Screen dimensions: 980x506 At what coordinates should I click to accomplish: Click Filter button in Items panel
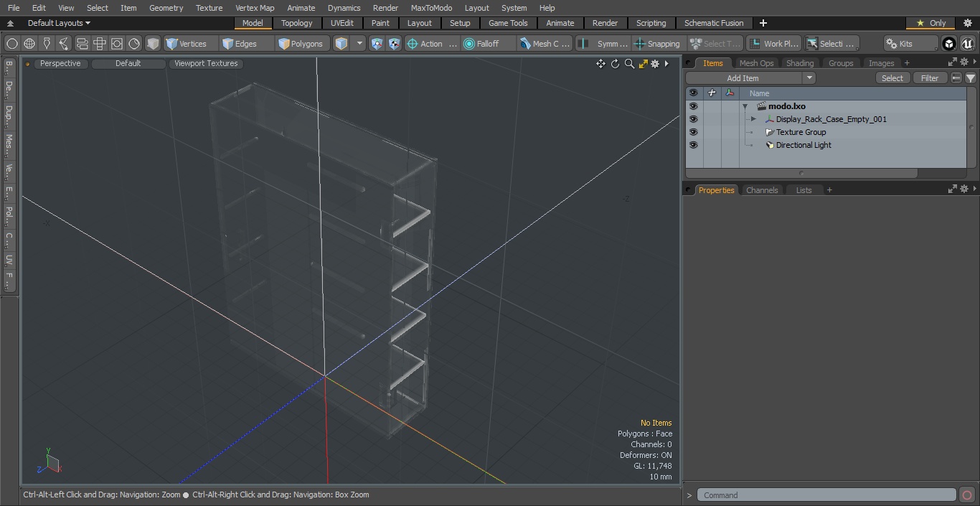tap(930, 78)
